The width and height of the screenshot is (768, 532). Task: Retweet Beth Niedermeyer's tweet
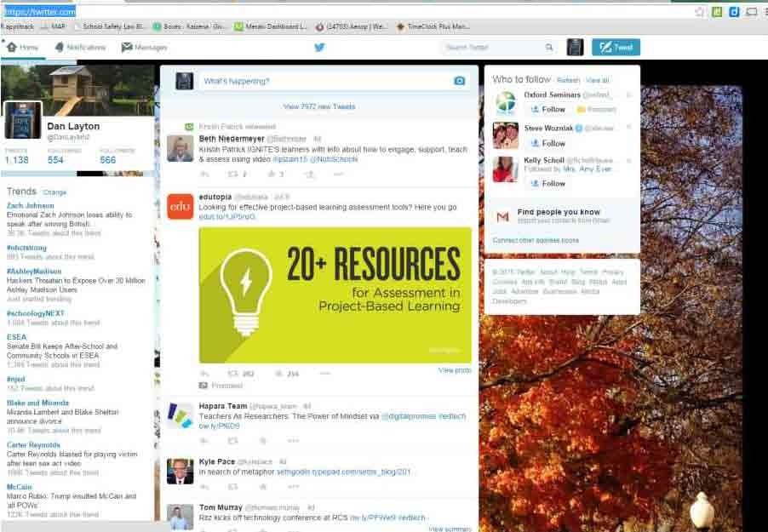point(233,174)
